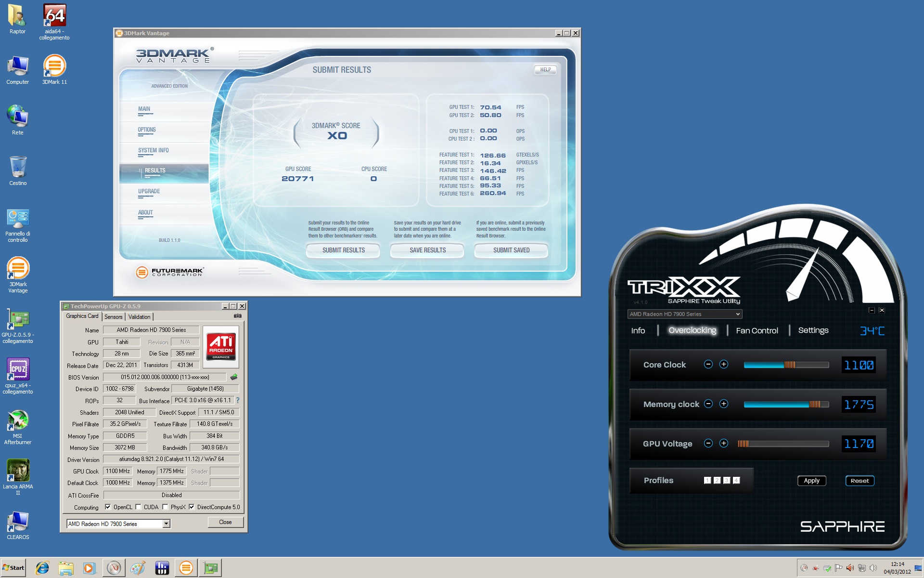Viewport: 924px width, 578px height.
Task: Click Save Results button
Action: 427,250
